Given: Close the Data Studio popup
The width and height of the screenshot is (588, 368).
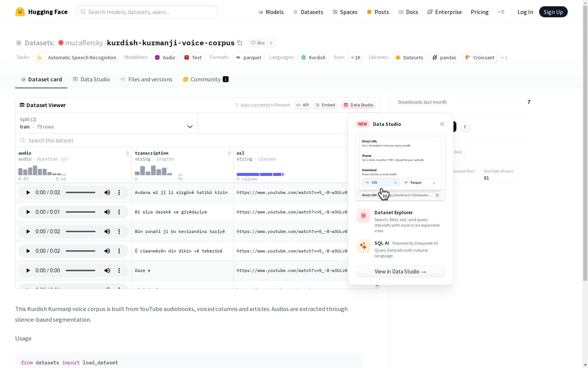Looking at the screenshot, I should pyautogui.click(x=442, y=124).
